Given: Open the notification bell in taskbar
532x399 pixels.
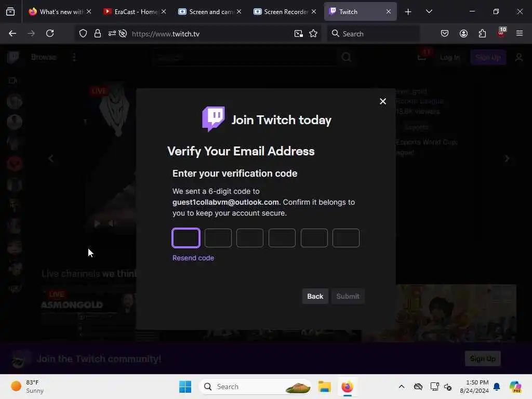Looking at the screenshot, I should point(497,387).
